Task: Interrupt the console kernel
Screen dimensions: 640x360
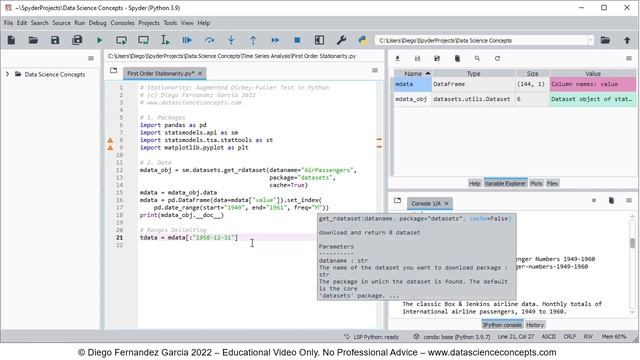Action: 594,200
